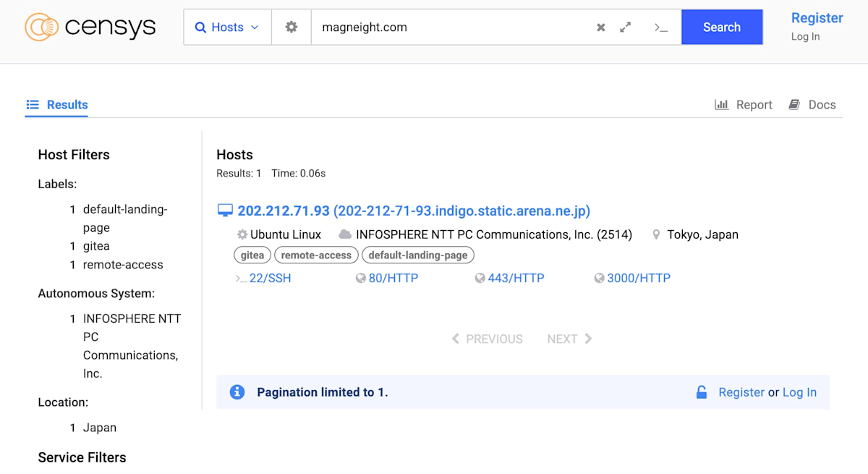Click the 'Host Filters' heading
Screen dimensions: 868x474
pos(74,155)
